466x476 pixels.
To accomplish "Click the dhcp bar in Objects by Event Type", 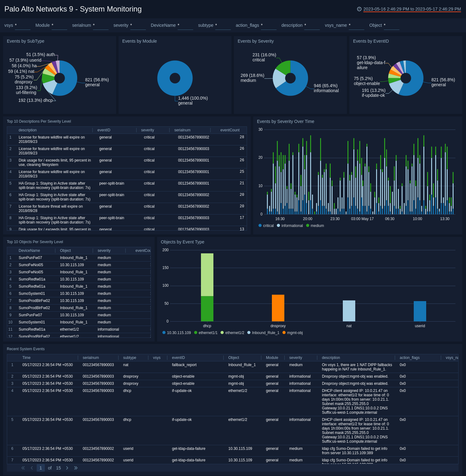I will pyautogui.click(x=207, y=286).
